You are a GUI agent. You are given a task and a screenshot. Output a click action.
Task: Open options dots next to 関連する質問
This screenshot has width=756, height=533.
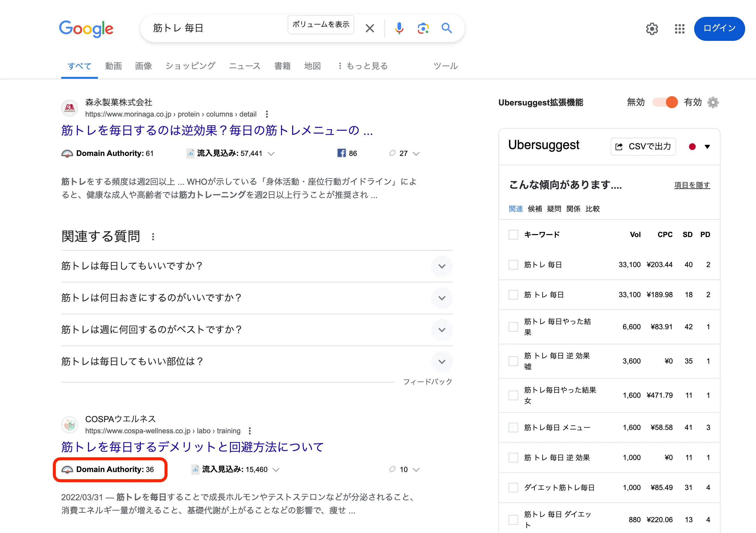(x=153, y=236)
